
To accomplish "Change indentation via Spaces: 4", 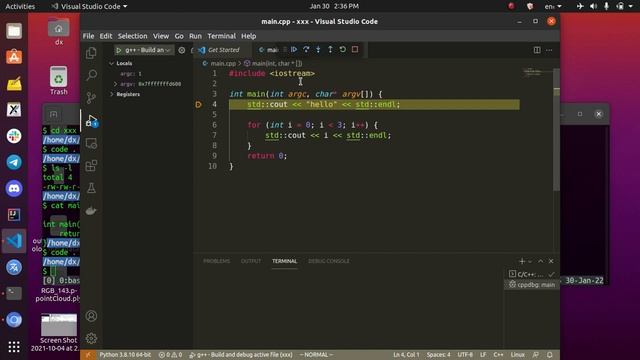I will point(438,355).
